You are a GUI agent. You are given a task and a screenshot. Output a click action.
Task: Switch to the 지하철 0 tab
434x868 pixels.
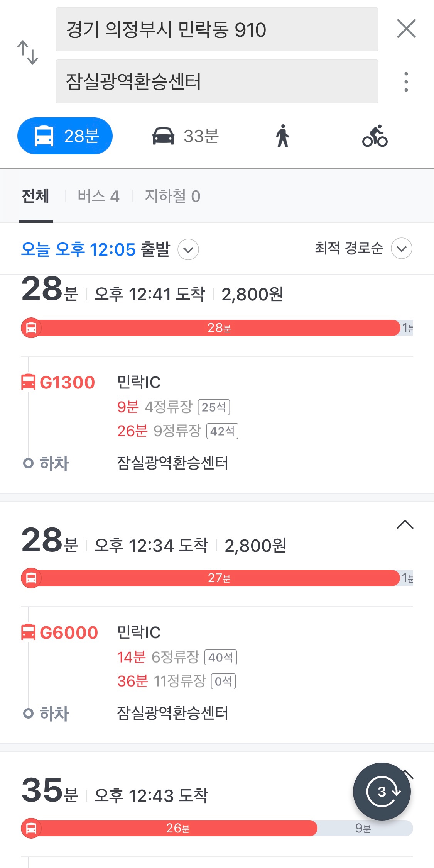[172, 196]
